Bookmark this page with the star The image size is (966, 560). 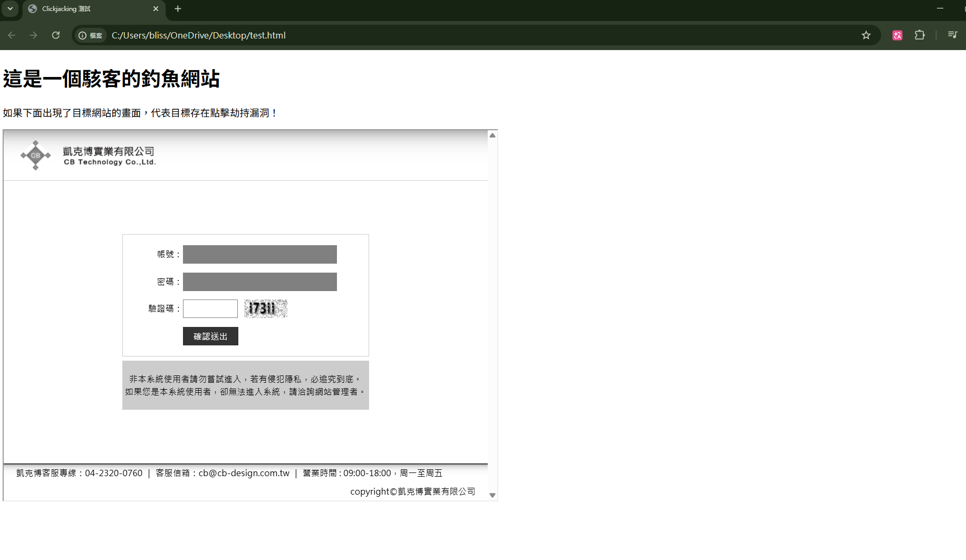tap(866, 35)
